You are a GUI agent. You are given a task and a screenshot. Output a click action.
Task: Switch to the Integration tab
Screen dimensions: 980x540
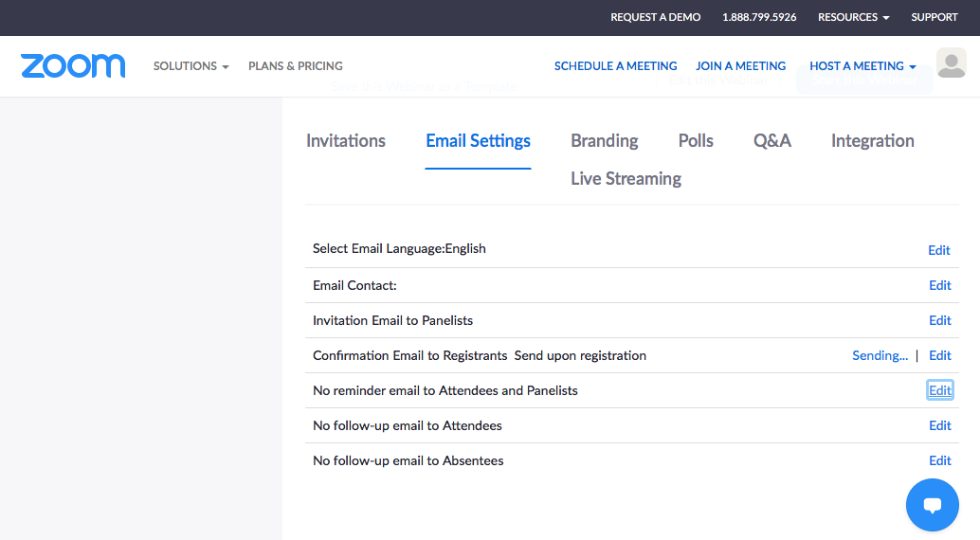tap(872, 141)
